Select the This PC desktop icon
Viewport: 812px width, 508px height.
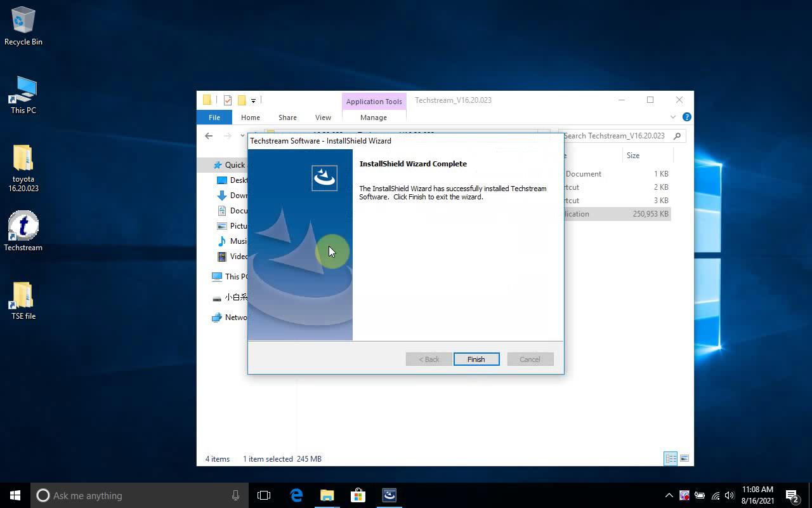click(x=23, y=95)
